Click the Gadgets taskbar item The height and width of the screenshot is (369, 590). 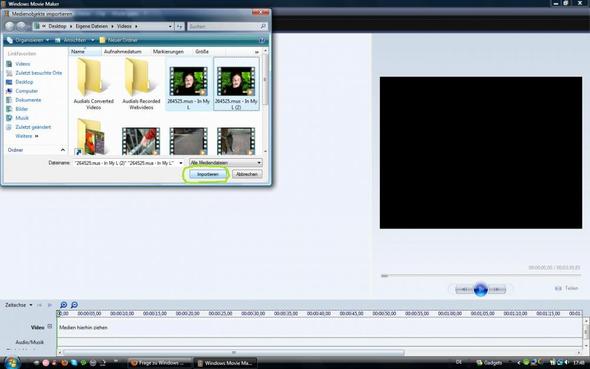pos(489,363)
